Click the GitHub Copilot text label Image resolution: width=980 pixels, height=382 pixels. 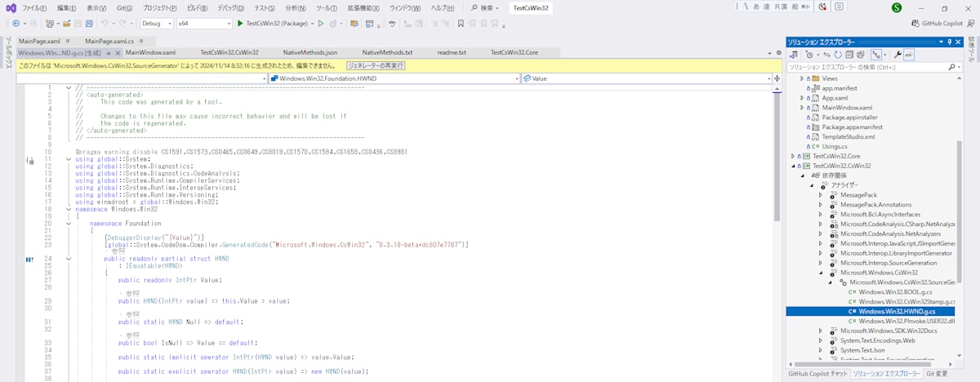tap(942, 24)
